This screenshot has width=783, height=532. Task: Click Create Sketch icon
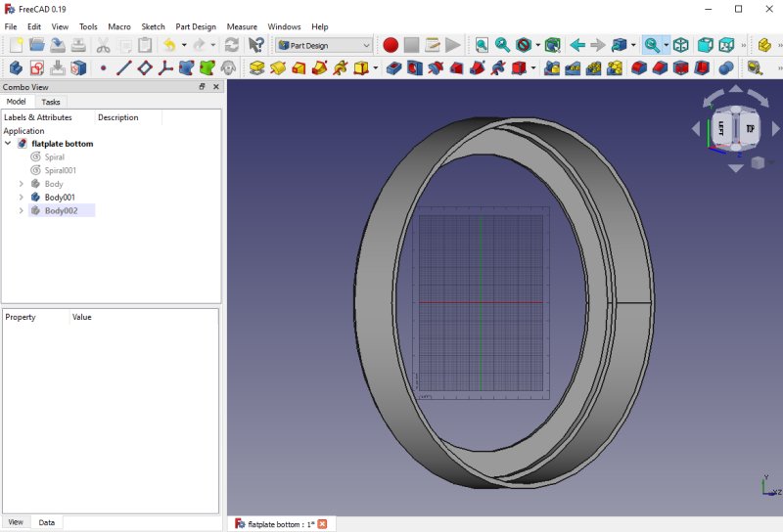point(37,67)
